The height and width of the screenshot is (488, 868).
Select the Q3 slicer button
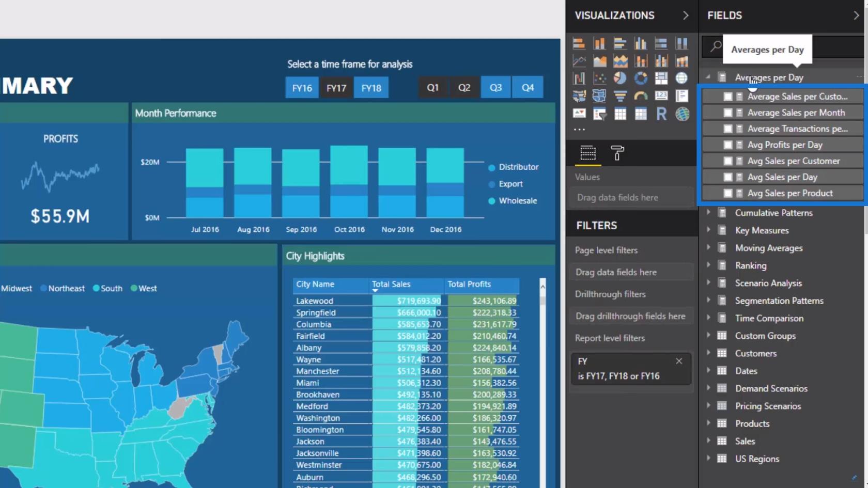tap(496, 87)
